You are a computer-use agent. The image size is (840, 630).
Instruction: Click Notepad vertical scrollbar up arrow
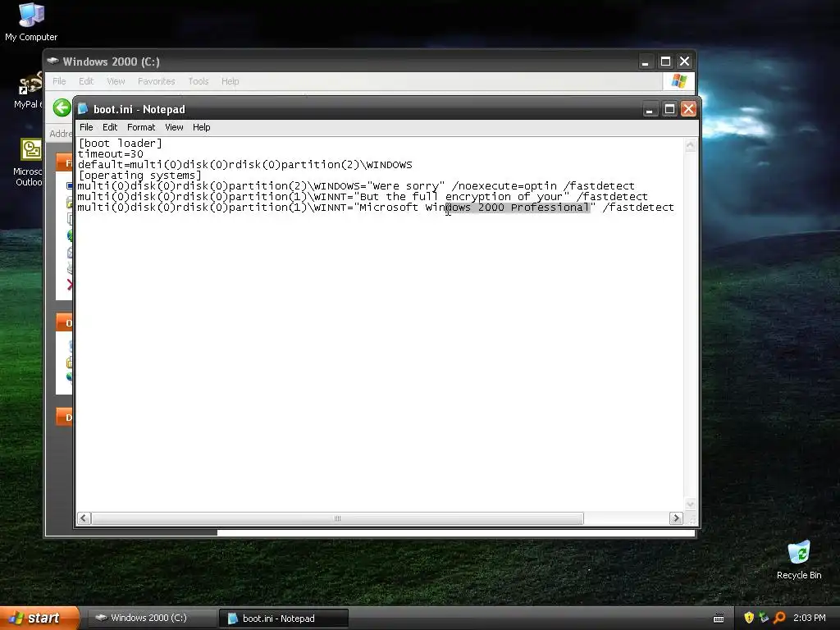point(690,145)
